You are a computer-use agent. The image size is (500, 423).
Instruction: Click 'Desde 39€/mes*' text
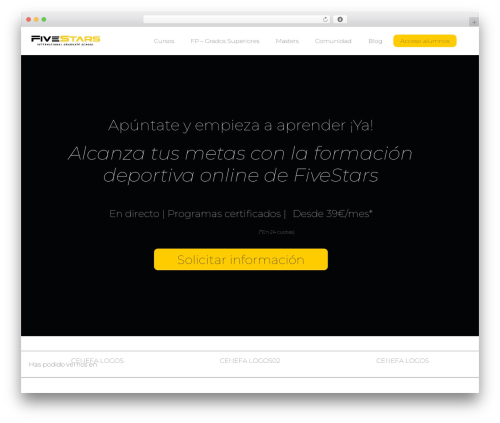[x=332, y=214]
